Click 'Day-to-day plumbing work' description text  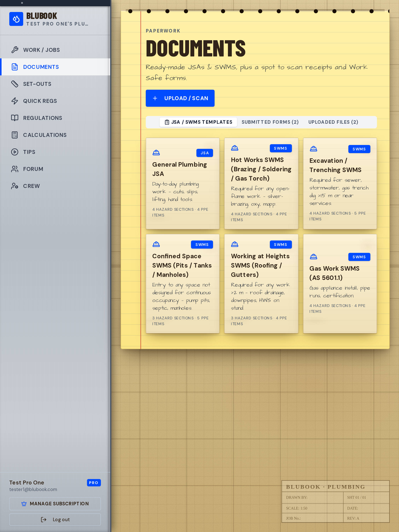[x=176, y=192]
